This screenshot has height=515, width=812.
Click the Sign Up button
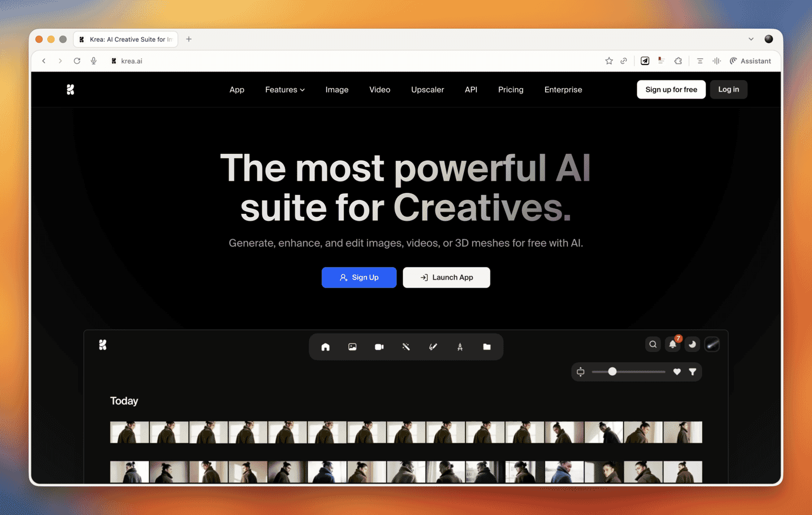coord(359,277)
